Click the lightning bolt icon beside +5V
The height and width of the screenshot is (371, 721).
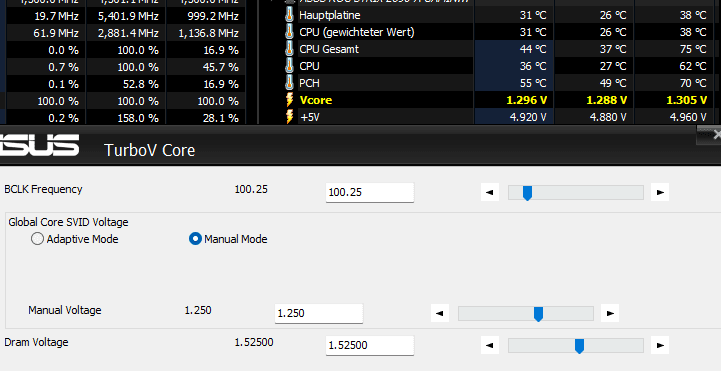point(290,117)
